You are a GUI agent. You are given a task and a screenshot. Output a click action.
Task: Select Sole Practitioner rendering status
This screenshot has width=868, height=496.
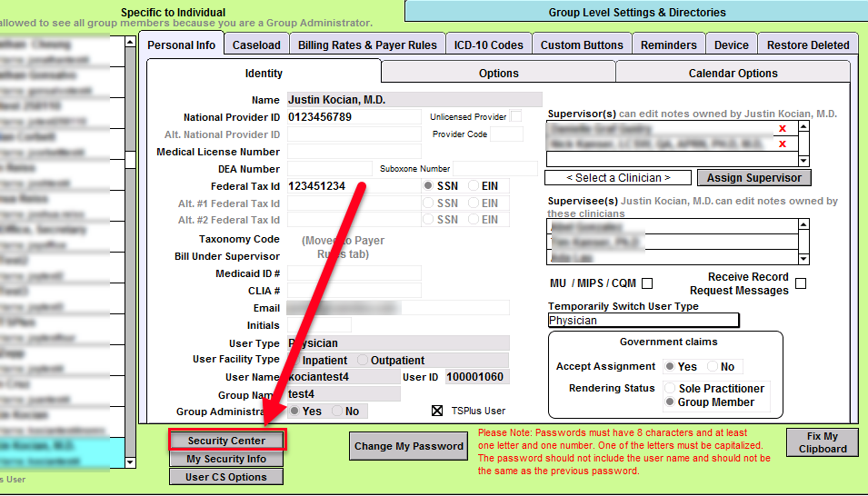670,388
